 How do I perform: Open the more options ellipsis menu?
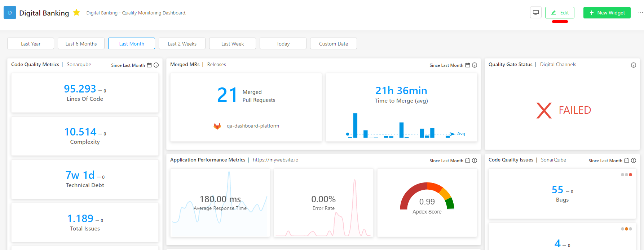coord(640,12)
